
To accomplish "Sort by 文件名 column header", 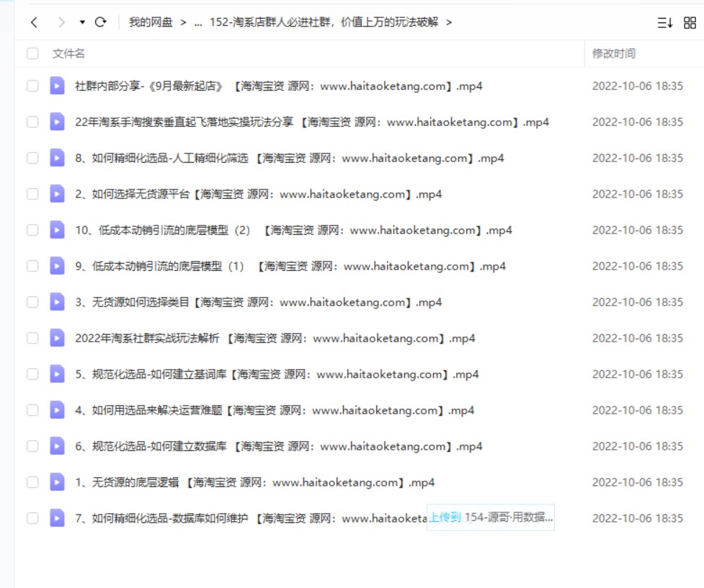I will (x=68, y=53).
